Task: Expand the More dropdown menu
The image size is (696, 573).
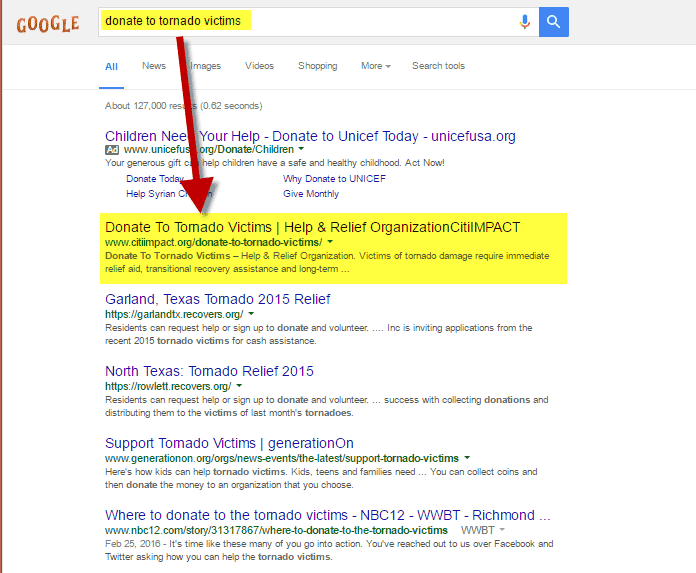Action: [x=376, y=66]
